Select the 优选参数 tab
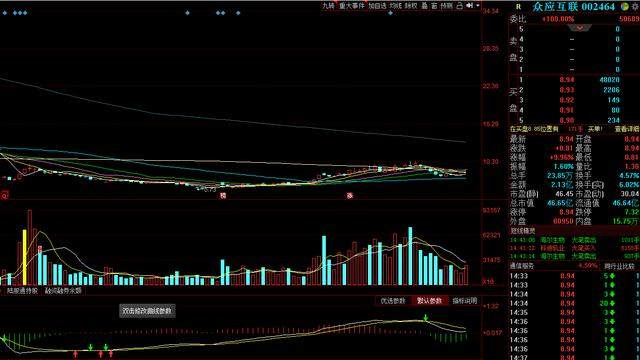 (x=393, y=301)
